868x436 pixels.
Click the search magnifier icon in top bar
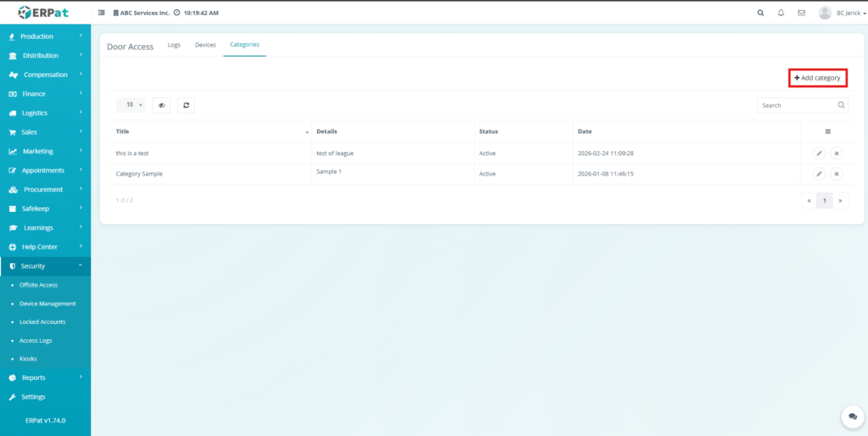coord(759,13)
